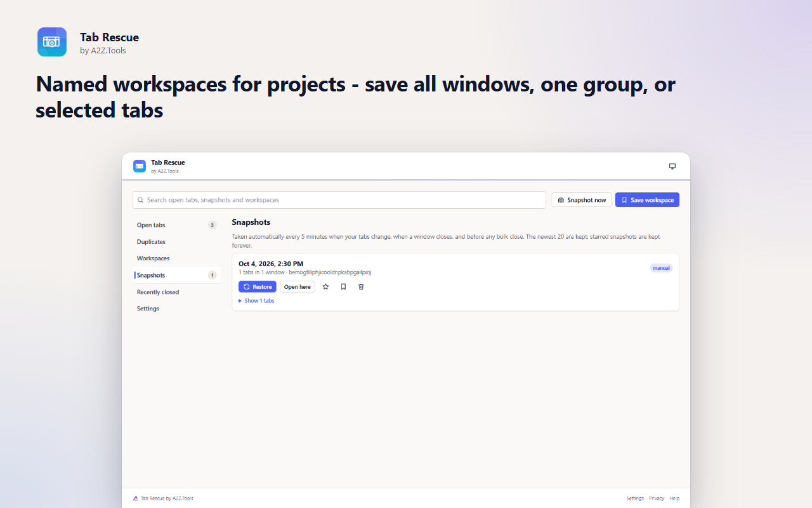The height and width of the screenshot is (508, 812).
Task: Click the manual badge on snapshot
Action: (x=661, y=268)
